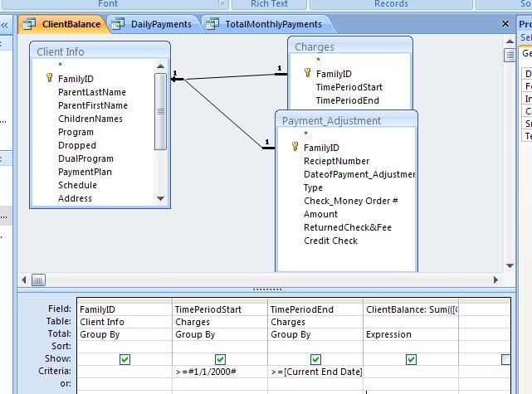
Task: Click the Client Info field list scrollbar thumb
Action: point(160,111)
